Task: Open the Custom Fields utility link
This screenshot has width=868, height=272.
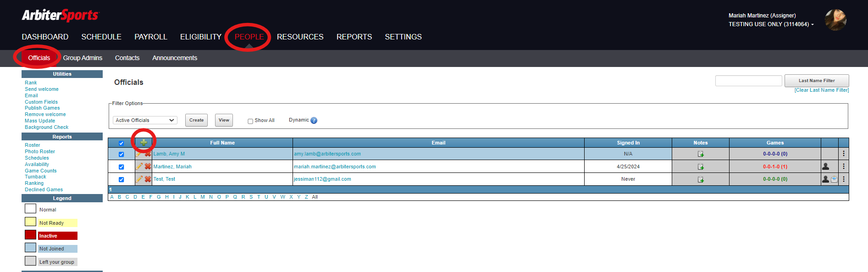Action: [41, 102]
